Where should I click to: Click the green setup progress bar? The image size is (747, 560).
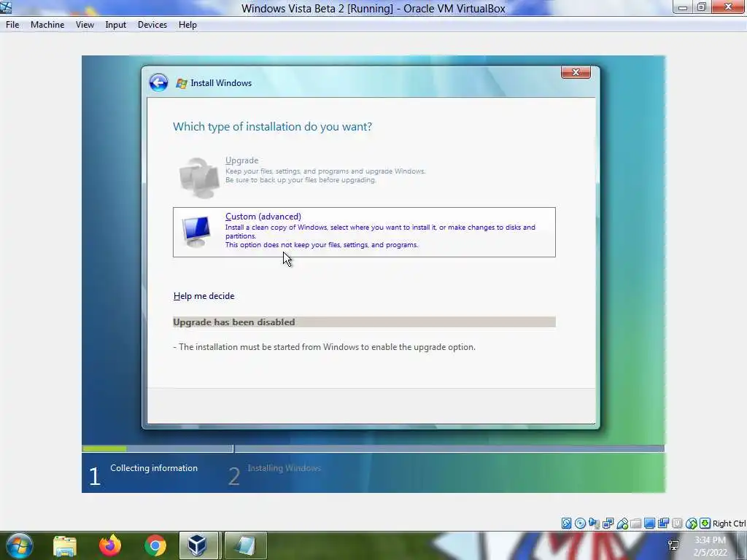(x=104, y=448)
